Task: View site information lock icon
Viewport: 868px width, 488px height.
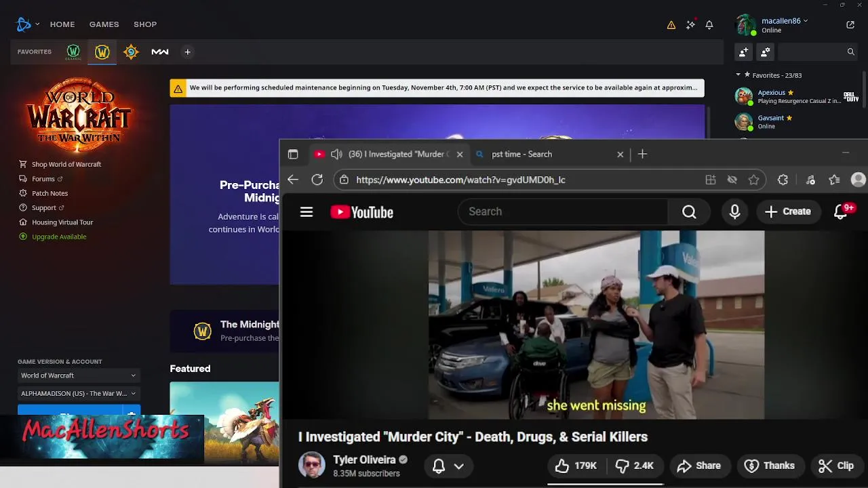Action: click(x=344, y=180)
